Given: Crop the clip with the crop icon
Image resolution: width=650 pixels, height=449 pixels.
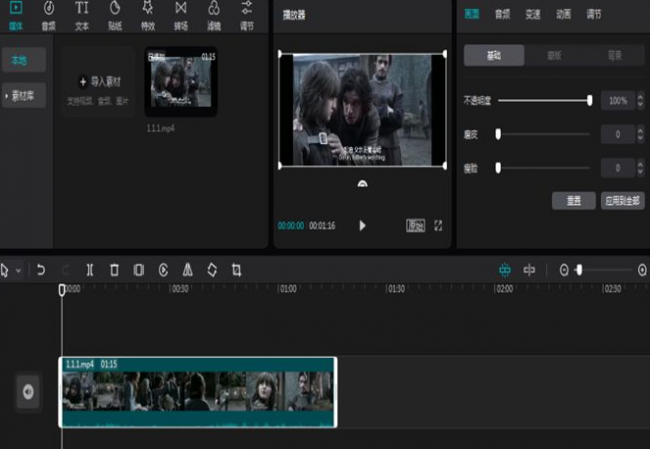Looking at the screenshot, I should (x=237, y=270).
